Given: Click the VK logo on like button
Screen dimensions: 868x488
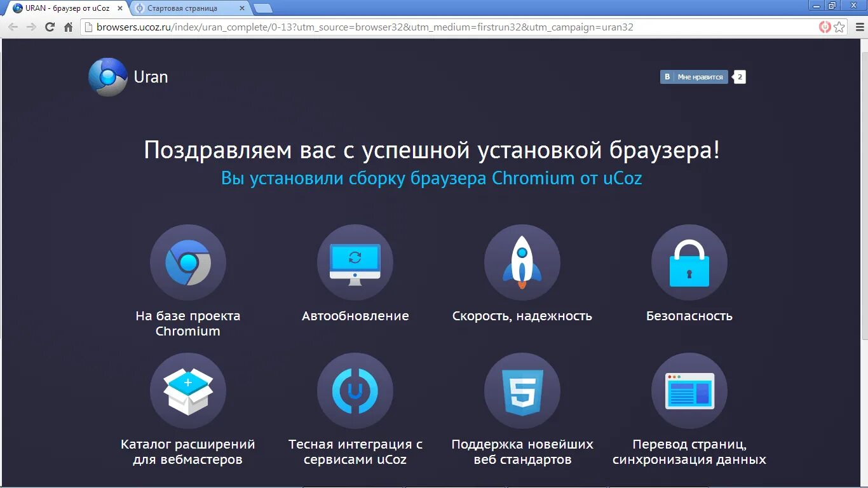Looking at the screenshot, I should coord(667,77).
